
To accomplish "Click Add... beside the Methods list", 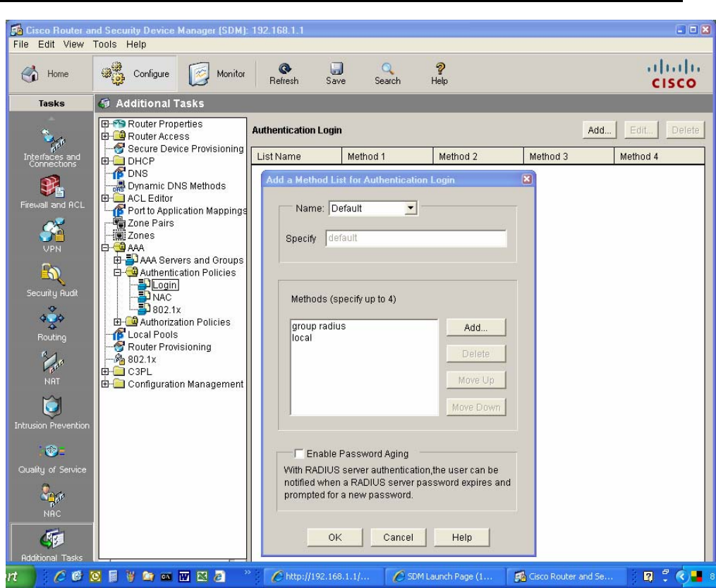I will [476, 327].
